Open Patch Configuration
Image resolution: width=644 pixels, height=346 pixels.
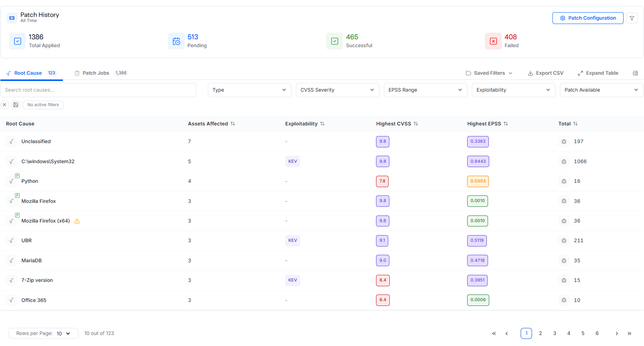pos(587,18)
